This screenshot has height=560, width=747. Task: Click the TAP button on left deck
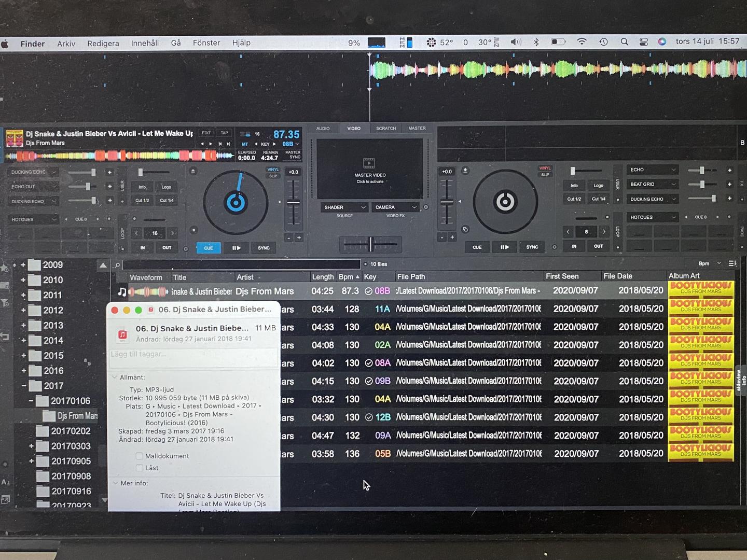224,133
